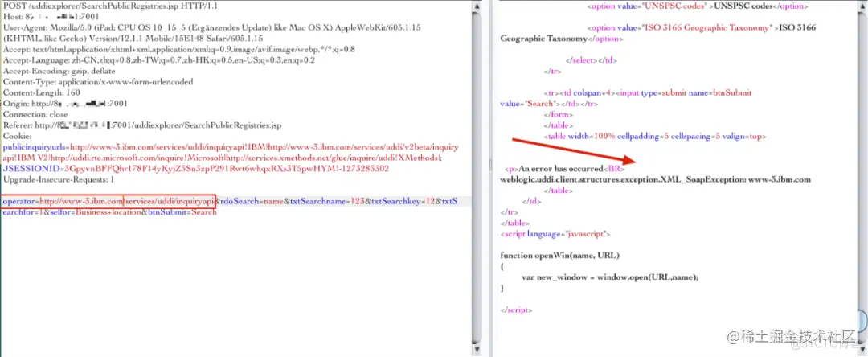Click the Accept-Encoding: gzip, deflate line
868x357 pixels.
pos(59,71)
